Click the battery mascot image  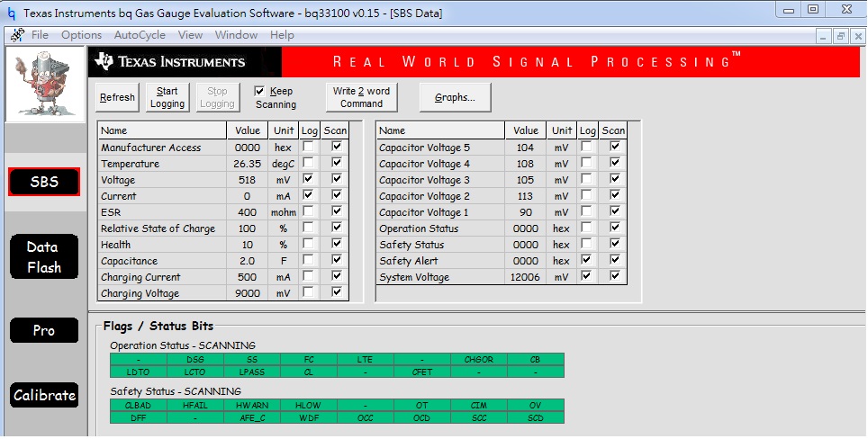pos(45,84)
